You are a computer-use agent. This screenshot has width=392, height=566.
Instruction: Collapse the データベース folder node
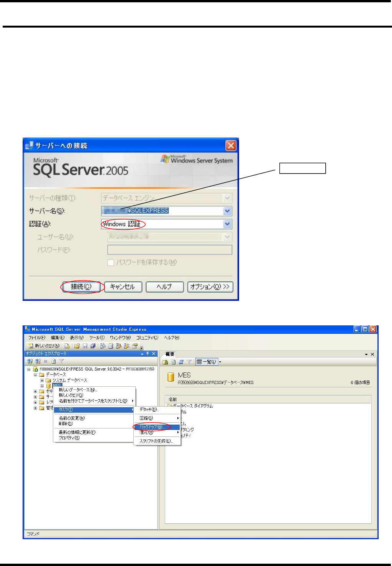35,375
